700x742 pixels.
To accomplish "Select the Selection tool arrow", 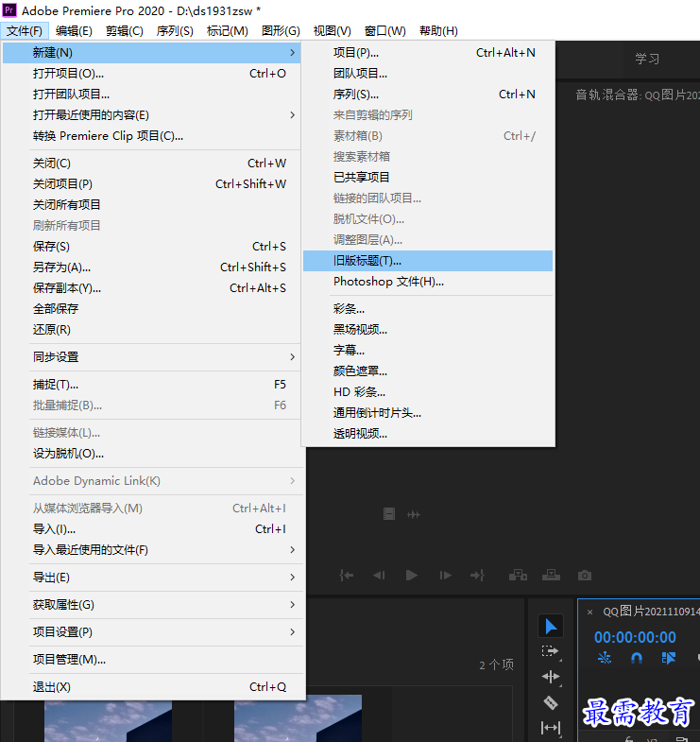I will [551, 626].
